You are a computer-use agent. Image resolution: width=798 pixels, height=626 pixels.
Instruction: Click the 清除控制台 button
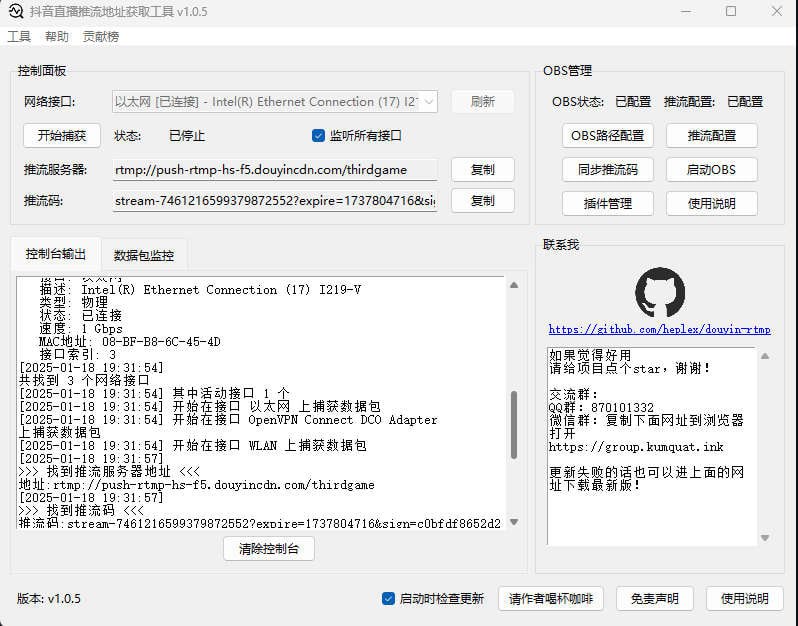coord(269,548)
